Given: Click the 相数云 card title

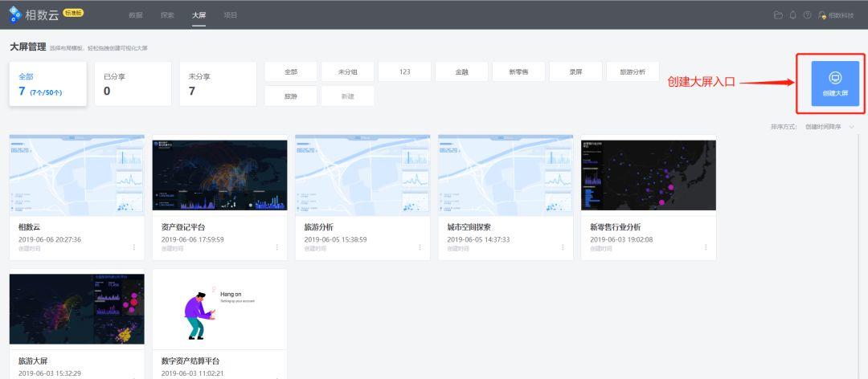Looking at the screenshot, I should [30, 227].
